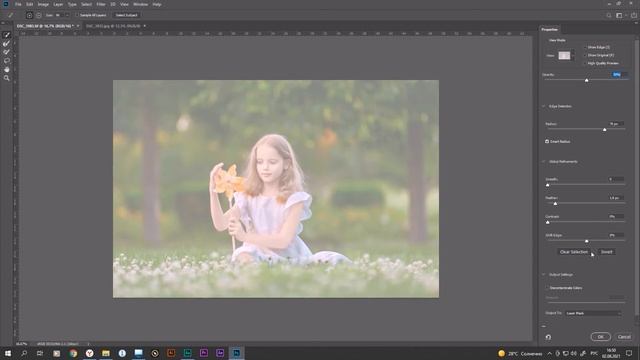Click the Properties panel tab
Image resolution: width=640 pixels, height=360 pixels.
click(x=549, y=29)
